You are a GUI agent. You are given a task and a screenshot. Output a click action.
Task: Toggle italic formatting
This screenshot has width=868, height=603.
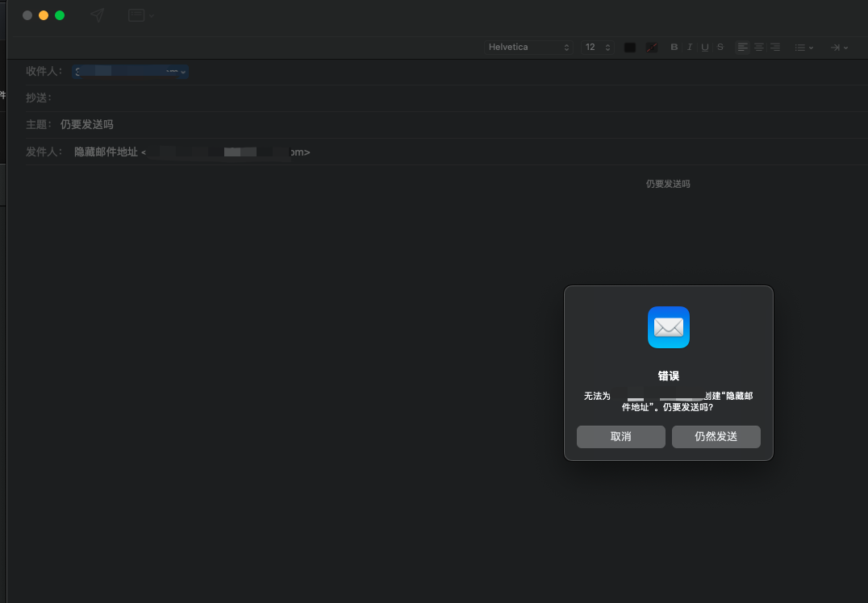[690, 48]
